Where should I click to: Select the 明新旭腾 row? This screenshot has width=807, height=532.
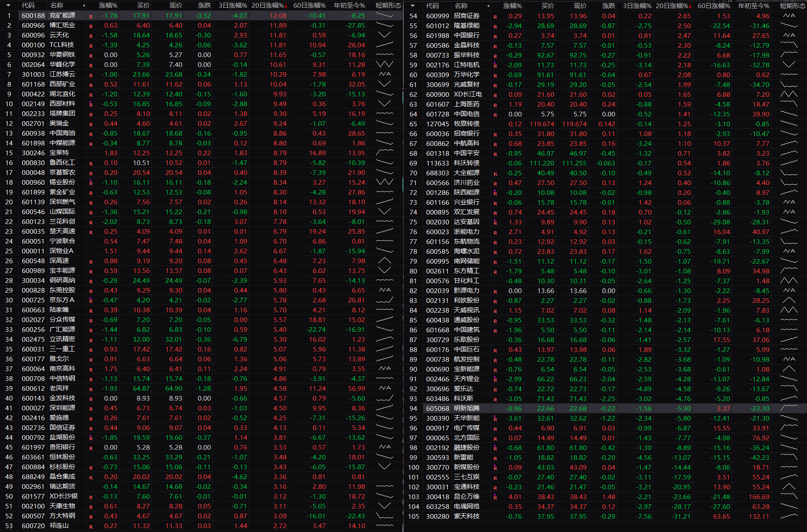(x=466, y=408)
